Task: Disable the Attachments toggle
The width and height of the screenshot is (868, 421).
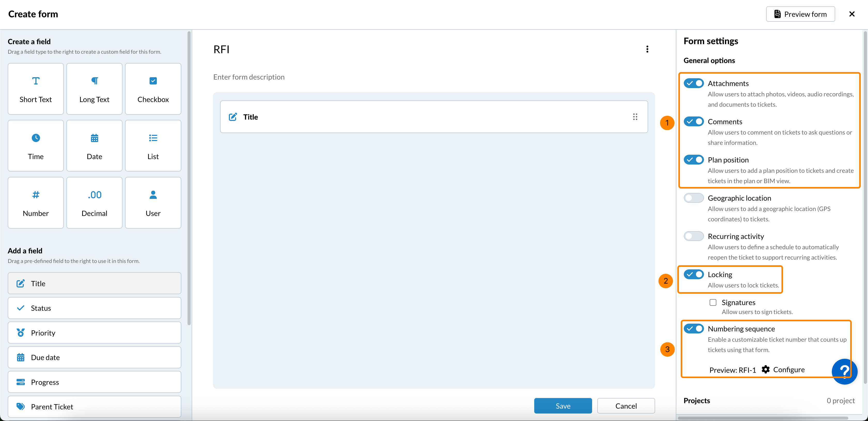Action: point(693,83)
